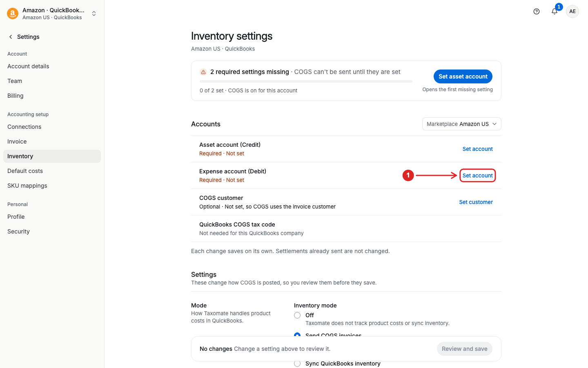Click the 'Each change saves on its own' note
Image resolution: width=588 pixels, height=368 pixels.
coord(290,251)
